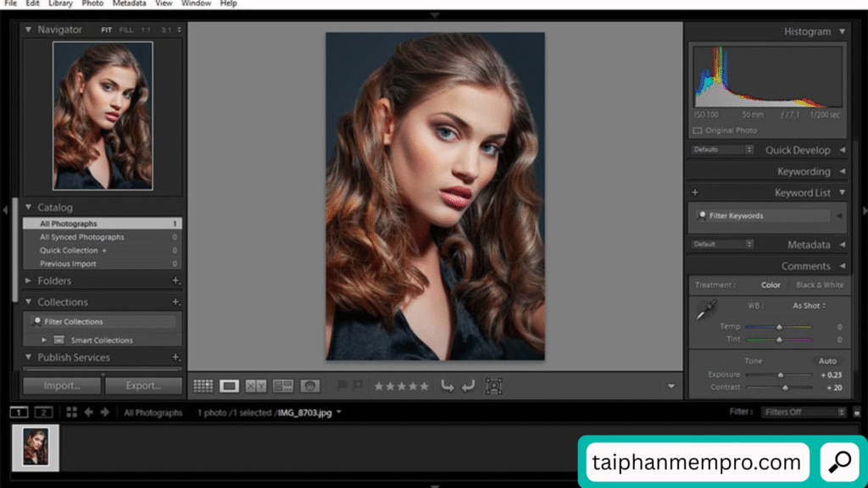The image size is (868, 488).
Task: Toggle the Original Photo checkbox
Action: 698,130
